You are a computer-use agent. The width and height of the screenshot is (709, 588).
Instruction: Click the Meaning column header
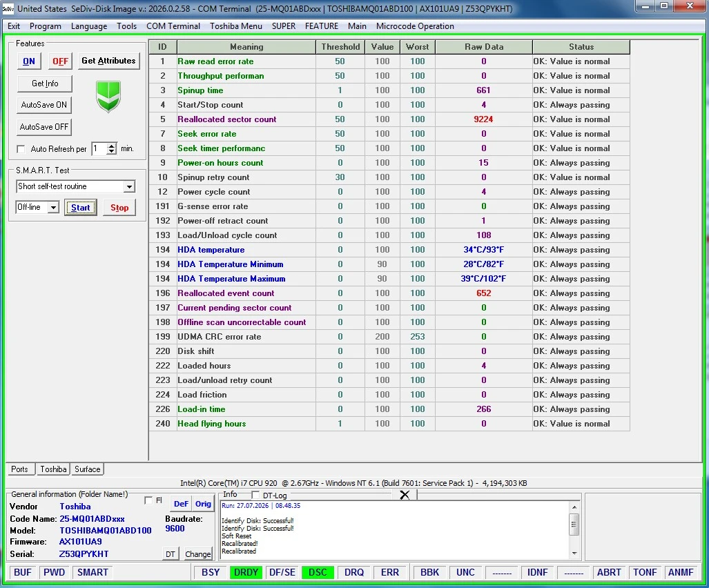246,46
